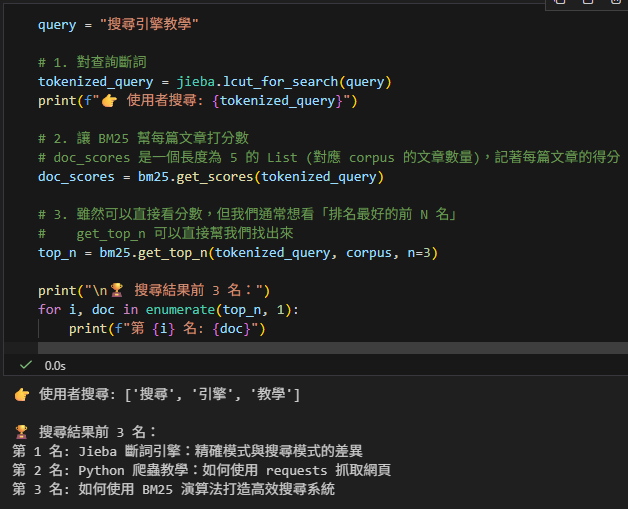
Task: Click the jieba.lcut_for_search(query) call
Action: pos(284,82)
